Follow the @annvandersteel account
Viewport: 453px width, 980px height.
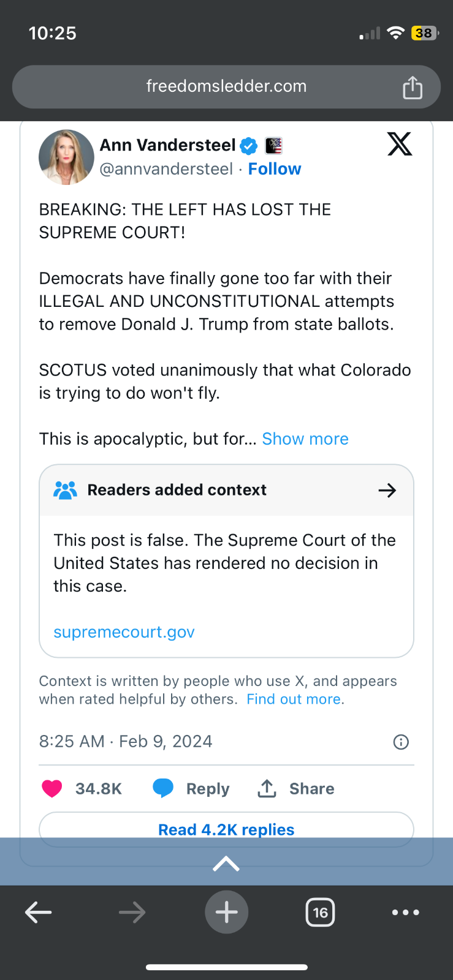274,169
